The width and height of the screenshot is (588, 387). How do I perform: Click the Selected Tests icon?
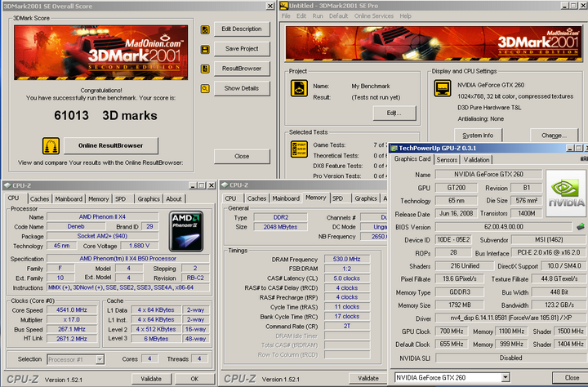(x=299, y=149)
